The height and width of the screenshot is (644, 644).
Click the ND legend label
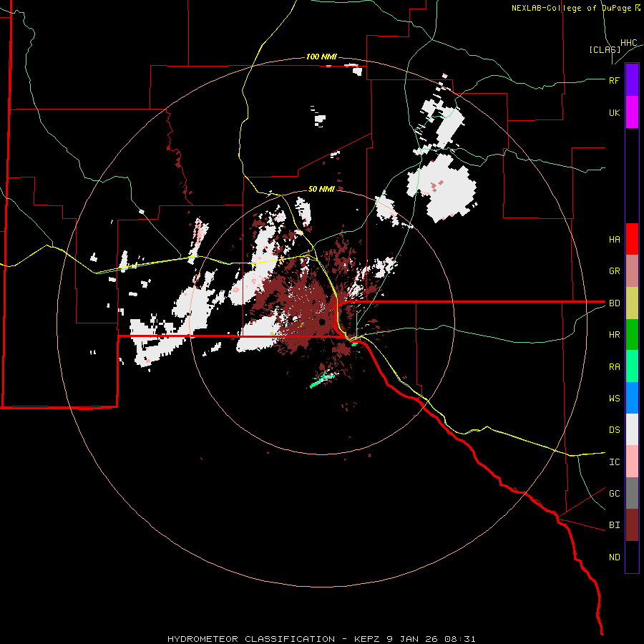click(614, 557)
